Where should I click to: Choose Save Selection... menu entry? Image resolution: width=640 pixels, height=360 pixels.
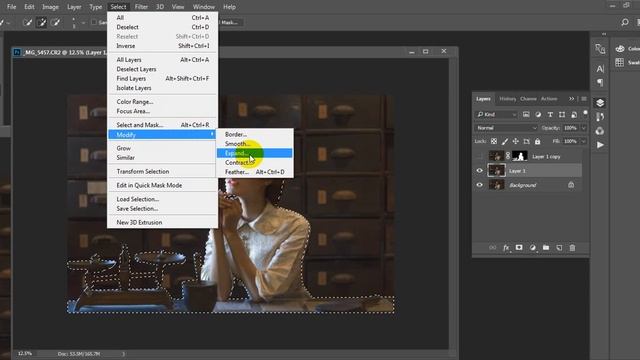(162, 209)
